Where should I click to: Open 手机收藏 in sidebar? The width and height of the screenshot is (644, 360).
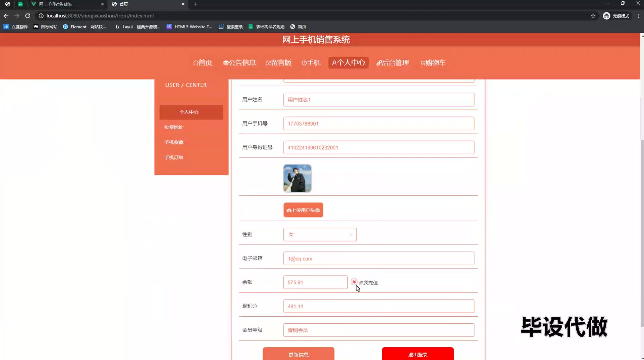pos(174,142)
